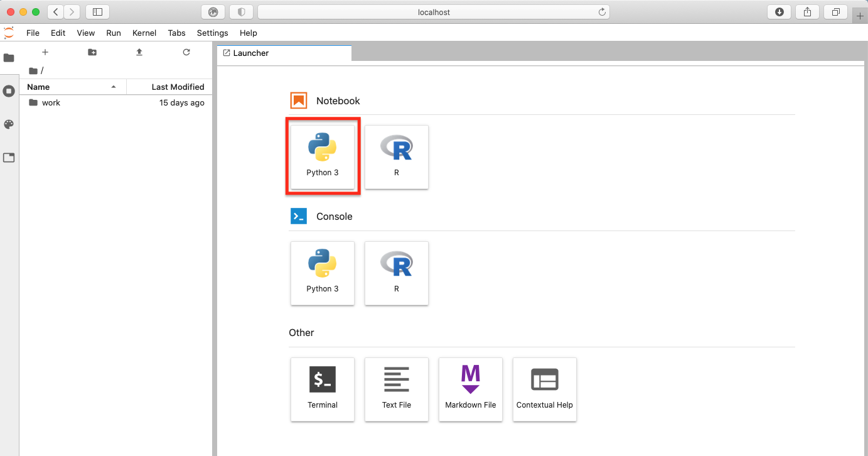Create a new R notebook
The width and height of the screenshot is (868, 456).
coord(396,156)
